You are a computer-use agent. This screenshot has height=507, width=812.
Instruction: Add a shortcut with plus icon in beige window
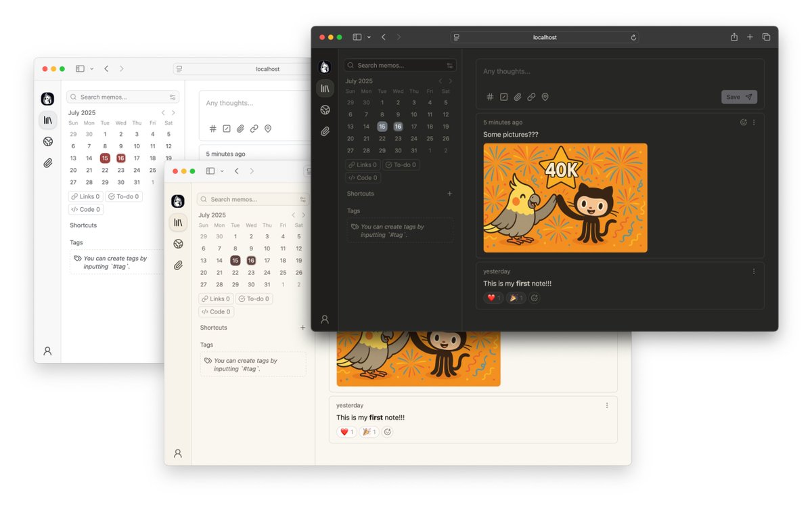tap(302, 328)
